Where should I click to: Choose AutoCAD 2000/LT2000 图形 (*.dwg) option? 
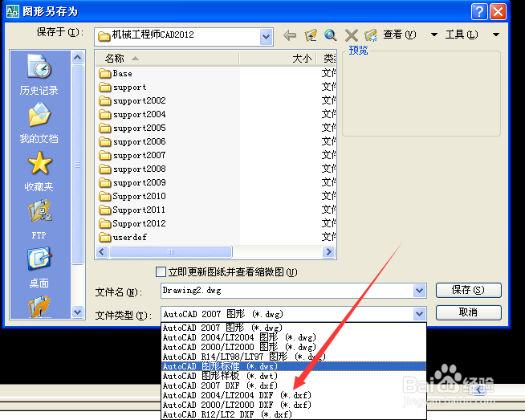294,347
